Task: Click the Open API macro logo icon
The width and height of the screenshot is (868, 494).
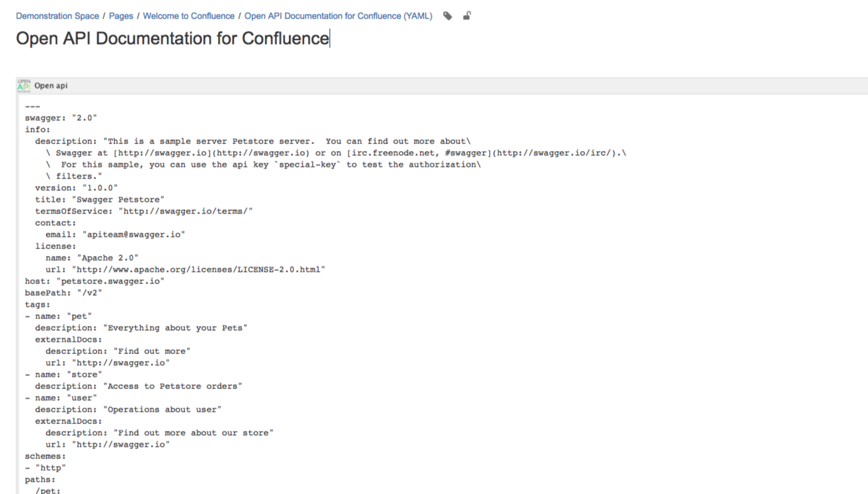Action: (24, 86)
